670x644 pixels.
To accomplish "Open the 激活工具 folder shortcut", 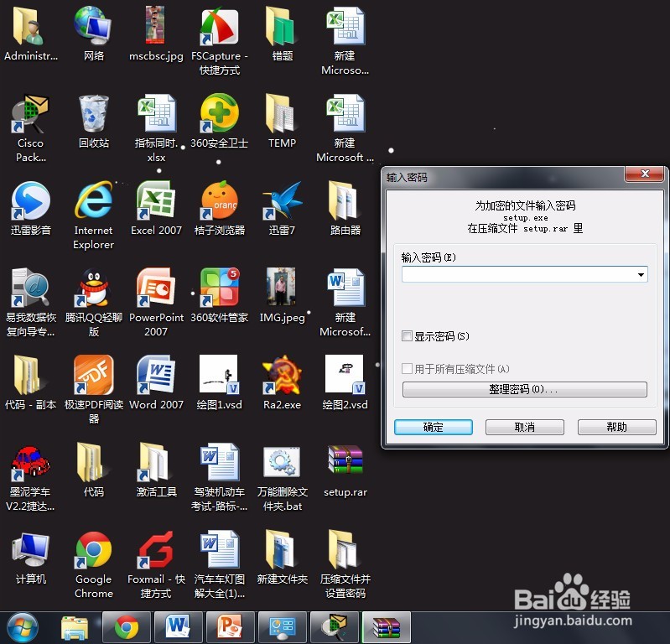I will pos(154,462).
